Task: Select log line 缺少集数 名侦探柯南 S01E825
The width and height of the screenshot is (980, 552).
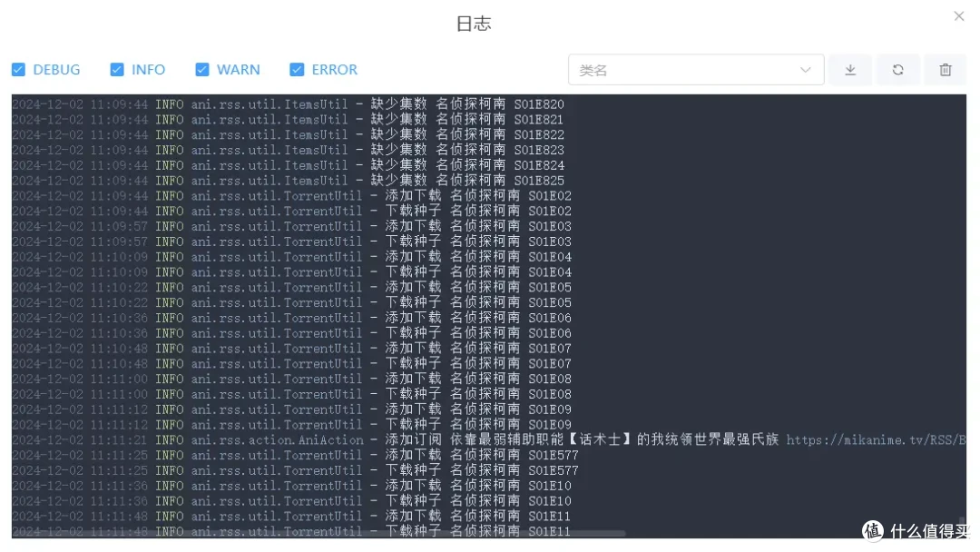Action: click(x=288, y=181)
